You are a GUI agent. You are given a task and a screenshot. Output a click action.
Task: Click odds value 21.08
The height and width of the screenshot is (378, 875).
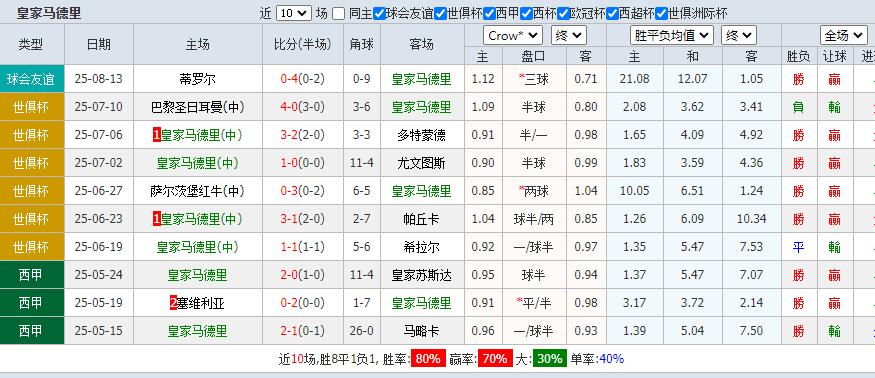pyautogui.click(x=634, y=79)
